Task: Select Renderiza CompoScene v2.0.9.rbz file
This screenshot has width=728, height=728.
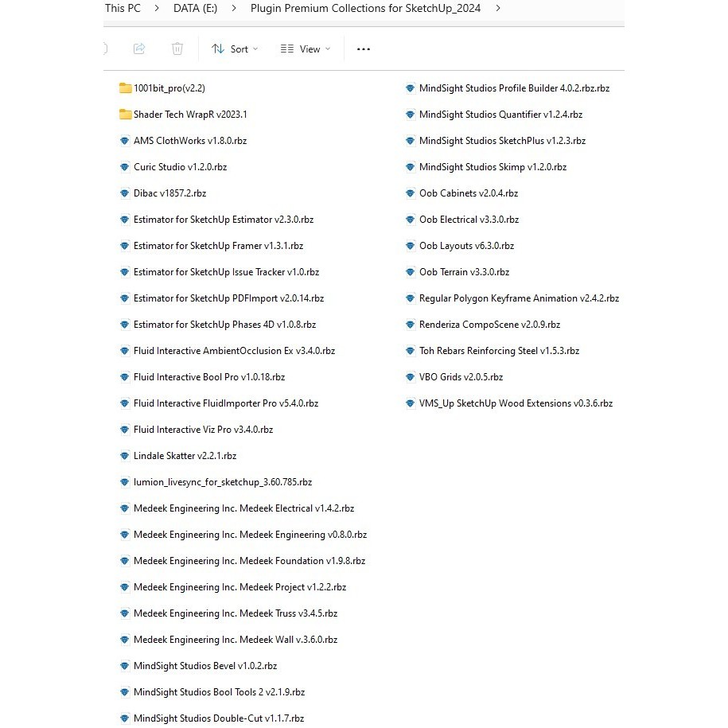Action: click(x=489, y=325)
